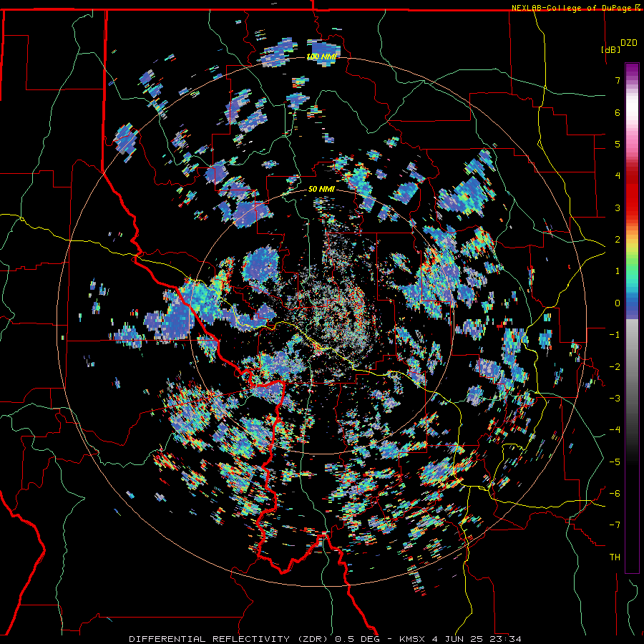Screen dimensions: 644x644
Task: Click the -6 value on color scale
Action: click(x=615, y=494)
